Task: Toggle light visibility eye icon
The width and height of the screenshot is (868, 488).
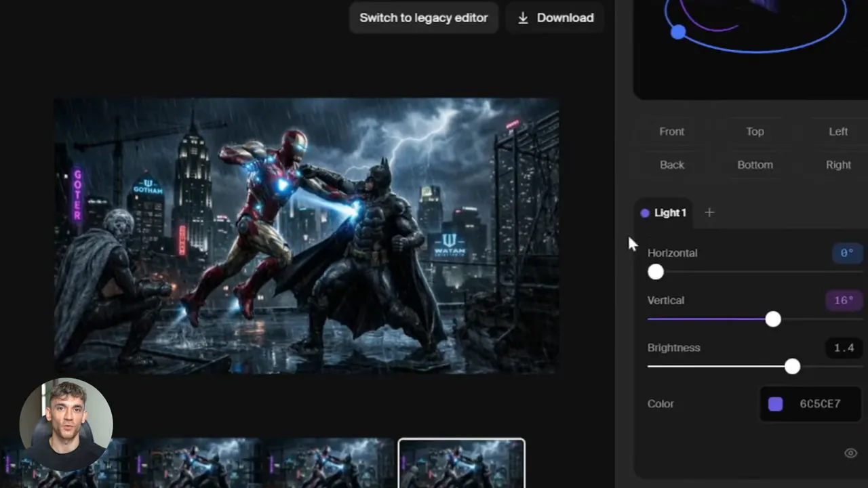Action: (x=850, y=453)
